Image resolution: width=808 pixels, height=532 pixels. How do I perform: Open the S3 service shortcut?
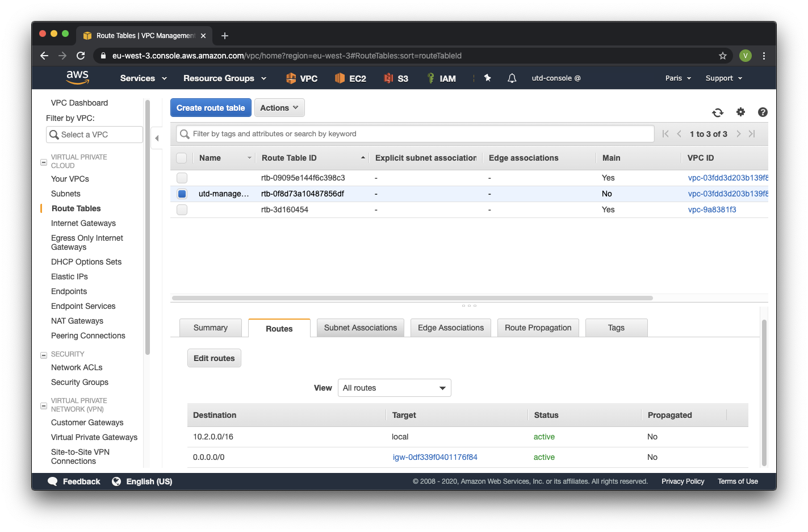396,78
